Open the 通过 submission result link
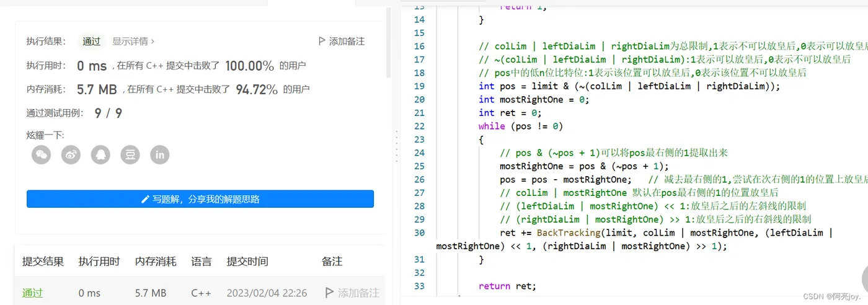 (32, 293)
